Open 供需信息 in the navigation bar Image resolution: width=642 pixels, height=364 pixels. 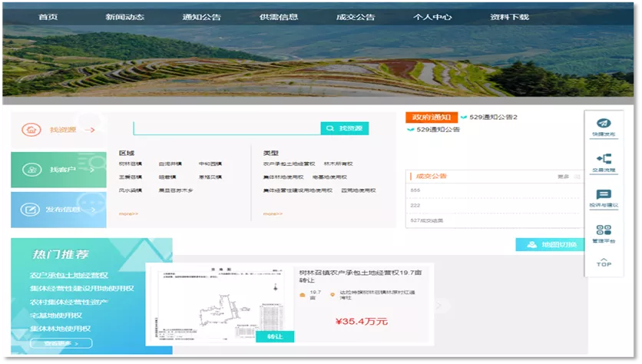point(279,17)
